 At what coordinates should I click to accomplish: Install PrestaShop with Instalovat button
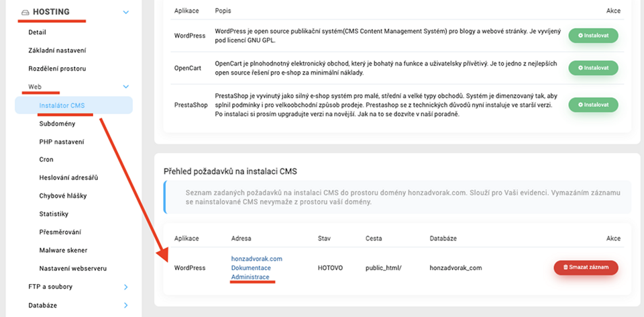[x=593, y=105]
